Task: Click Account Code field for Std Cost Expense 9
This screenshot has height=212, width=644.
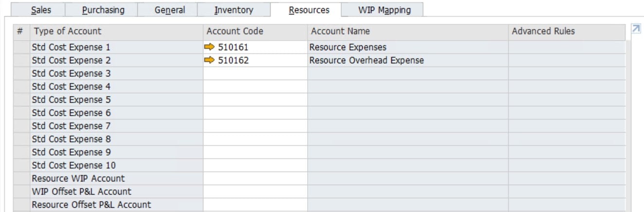Action: (255, 152)
